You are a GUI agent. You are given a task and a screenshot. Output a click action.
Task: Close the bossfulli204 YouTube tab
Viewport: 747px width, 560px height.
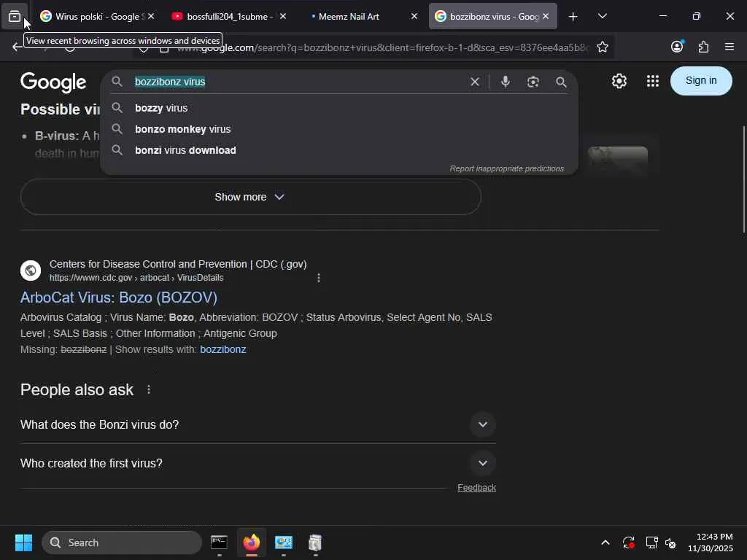click(283, 16)
